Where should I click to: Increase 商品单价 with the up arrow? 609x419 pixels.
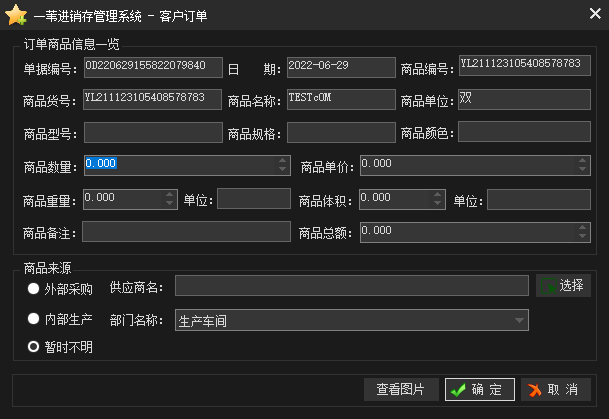(582, 160)
